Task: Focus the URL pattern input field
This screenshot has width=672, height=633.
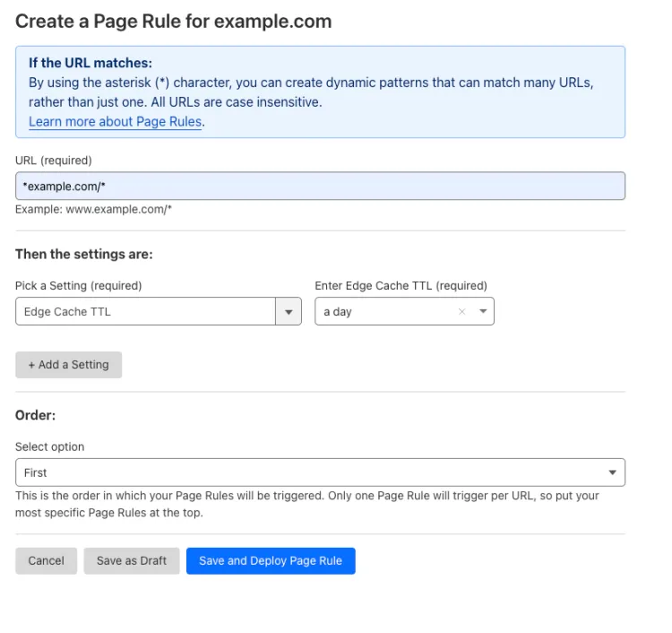Action: [320, 186]
